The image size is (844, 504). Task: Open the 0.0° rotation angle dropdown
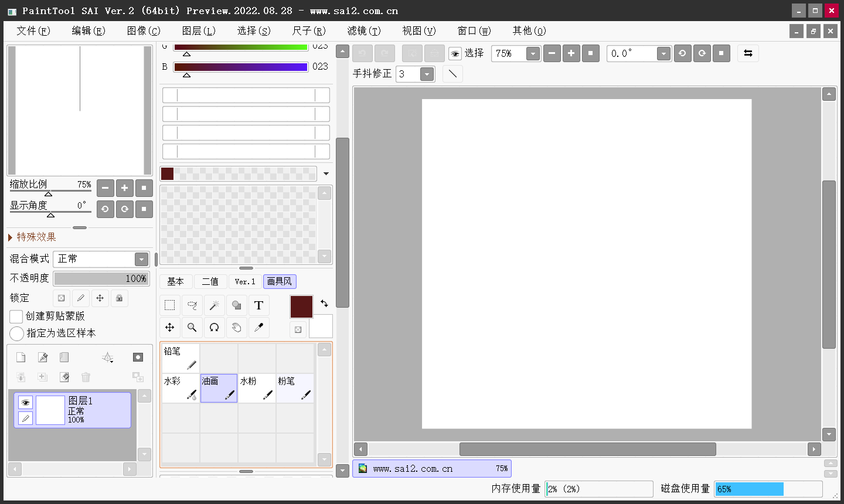[663, 54]
